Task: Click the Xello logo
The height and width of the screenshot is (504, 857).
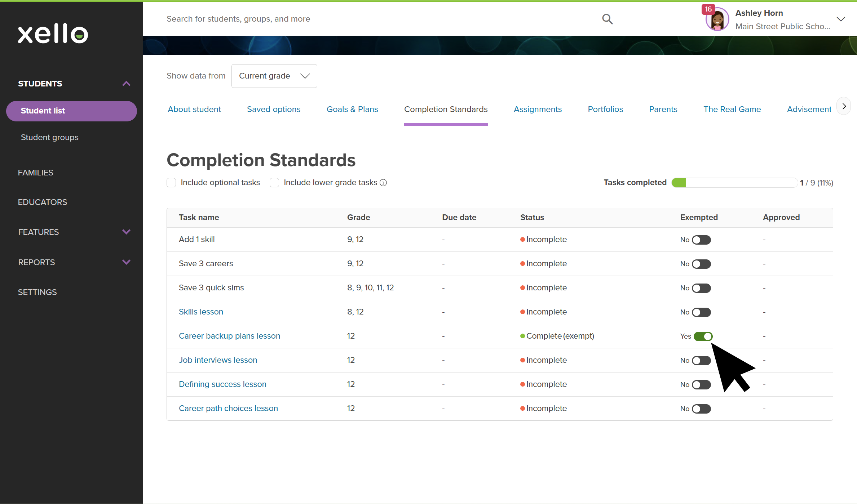Action: pyautogui.click(x=53, y=34)
